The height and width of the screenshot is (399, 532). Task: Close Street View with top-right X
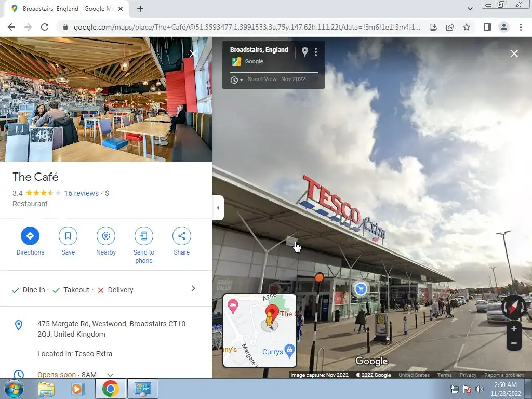[514, 54]
